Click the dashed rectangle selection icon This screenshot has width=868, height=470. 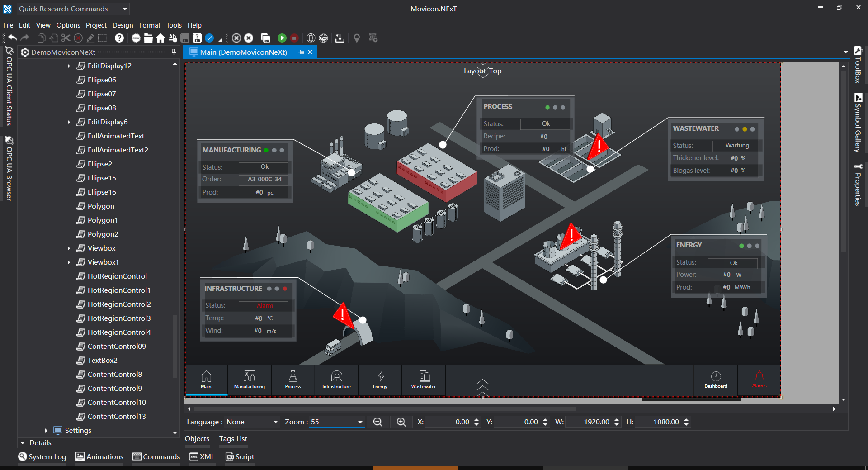[103, 38]
